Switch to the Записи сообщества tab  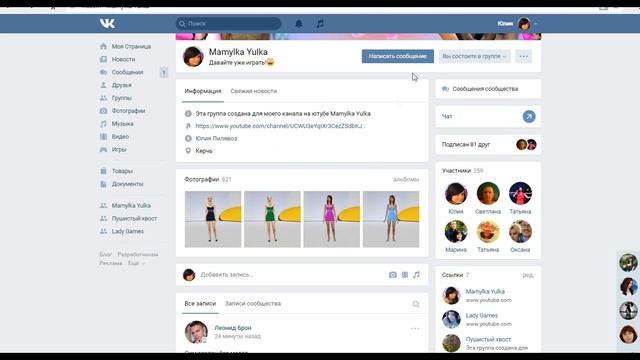tap(253, 304)
